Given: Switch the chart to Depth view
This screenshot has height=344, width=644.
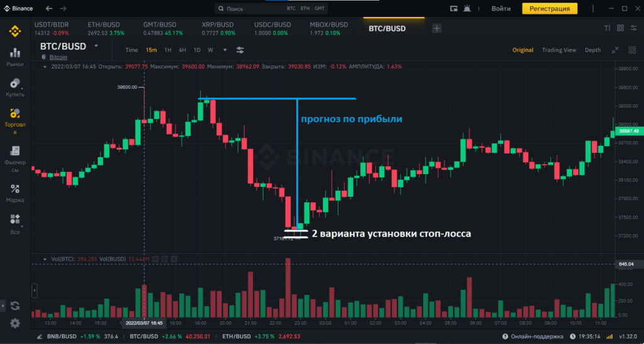Looking at the screenshot, I should (x=592, y=50).
